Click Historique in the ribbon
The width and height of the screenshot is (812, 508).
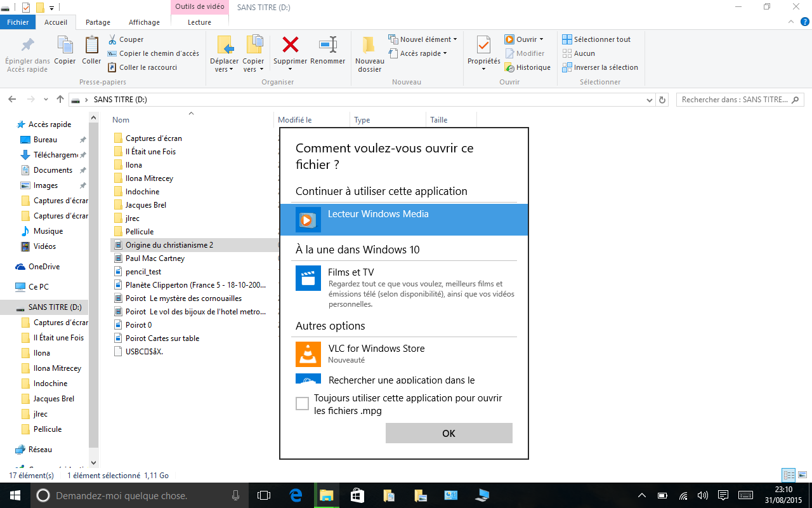528,67
